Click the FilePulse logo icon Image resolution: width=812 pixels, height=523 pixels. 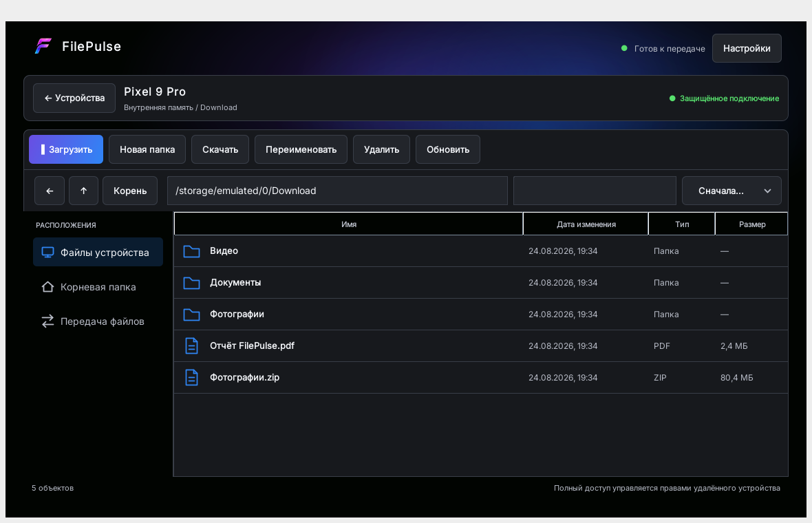(43, 46)
